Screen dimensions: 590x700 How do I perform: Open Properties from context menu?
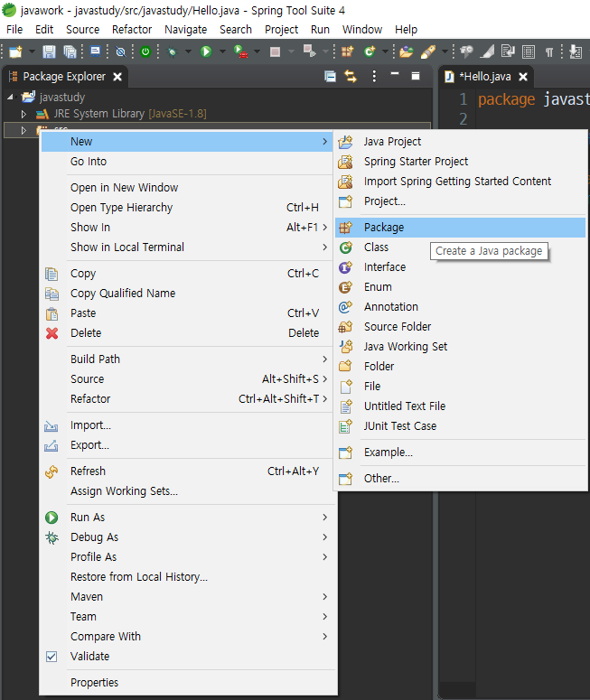pyautogui.click(x=187, y=683)
